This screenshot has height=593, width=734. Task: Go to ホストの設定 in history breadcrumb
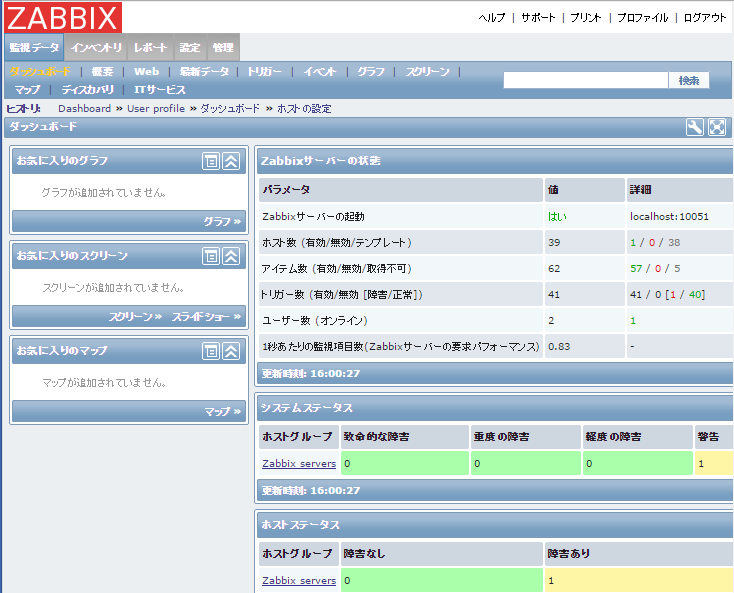[304, 109]
